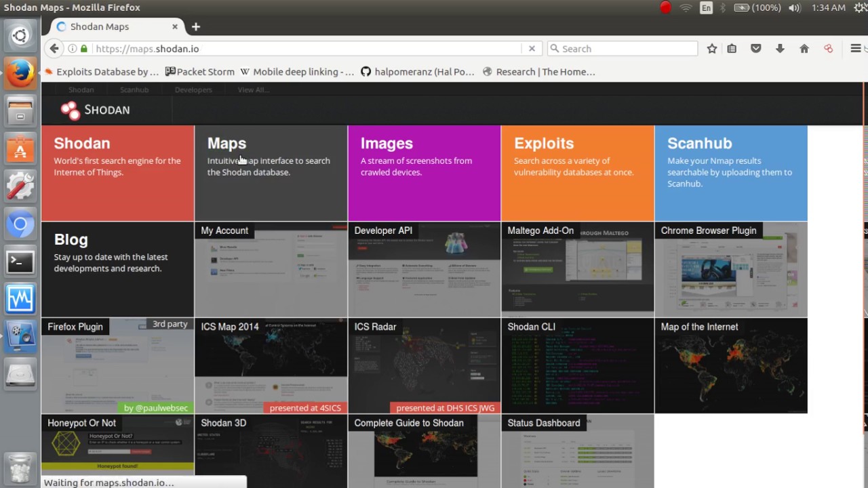The image size is (868, 488).
Task: Open the Trash in launcher
Action: (x=20, y=469)
